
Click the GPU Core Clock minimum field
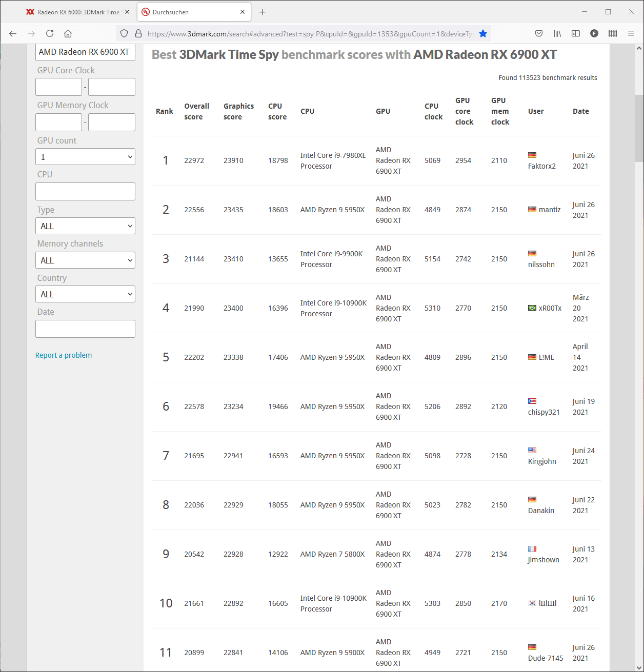tap(58, 87)
